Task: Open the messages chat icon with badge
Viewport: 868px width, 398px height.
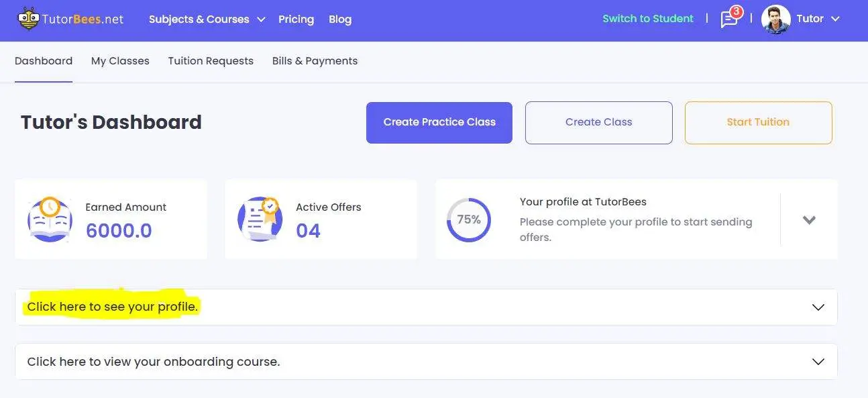Action: point(728,19)
